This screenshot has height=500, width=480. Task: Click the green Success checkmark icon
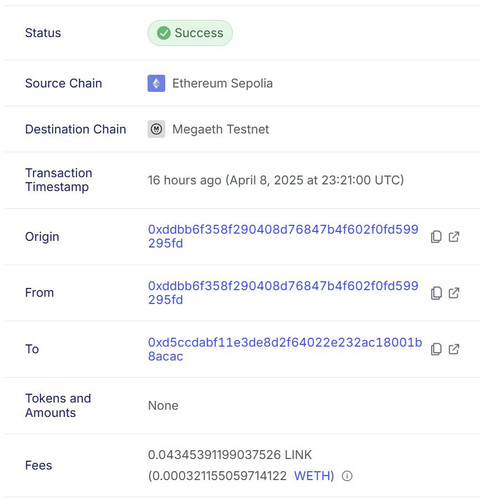[x=164, y=33]
